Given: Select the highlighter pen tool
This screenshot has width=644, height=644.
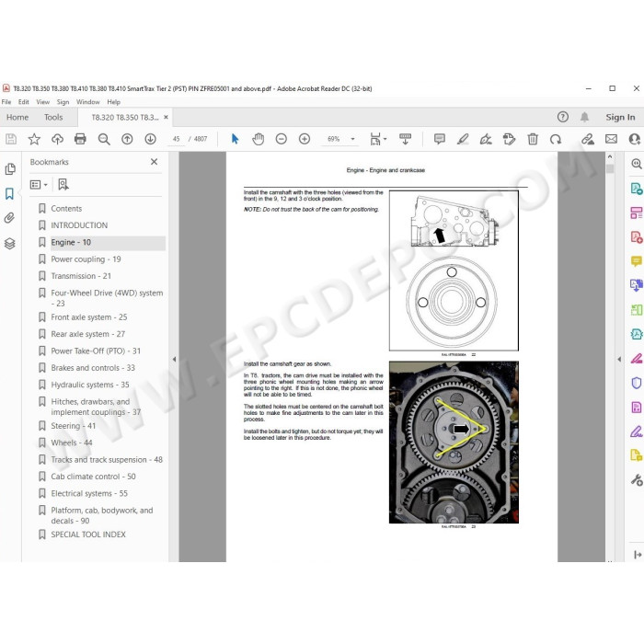Looking at the screenshot, I should [x=463, y=139].
